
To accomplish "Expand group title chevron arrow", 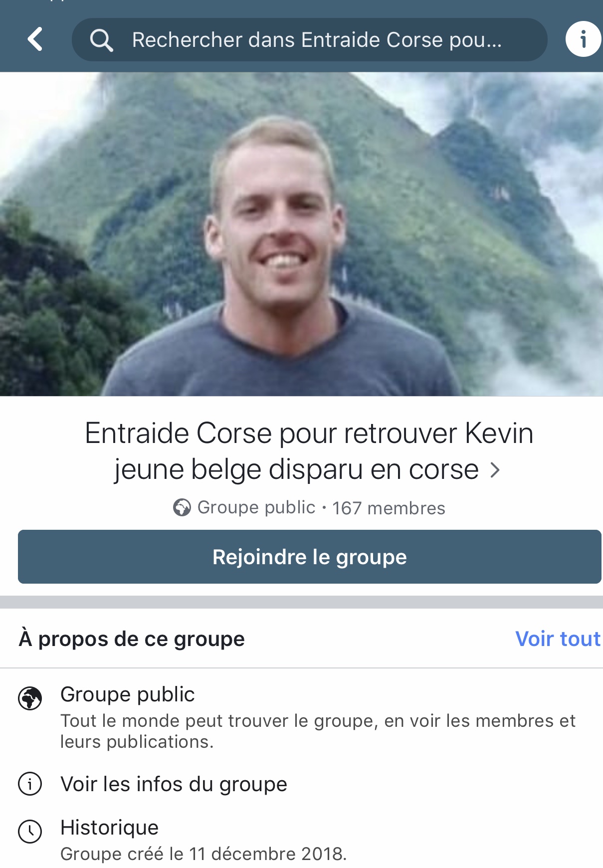I will [x=495, y=470].
